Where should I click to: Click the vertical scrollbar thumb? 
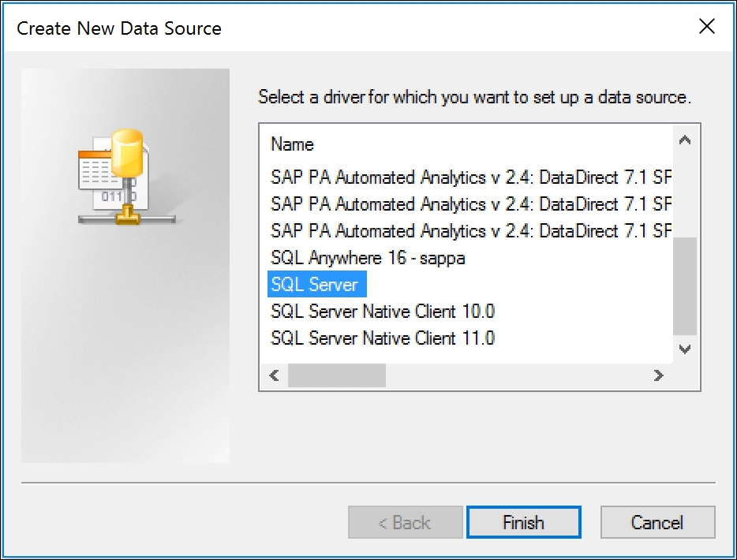685,286
